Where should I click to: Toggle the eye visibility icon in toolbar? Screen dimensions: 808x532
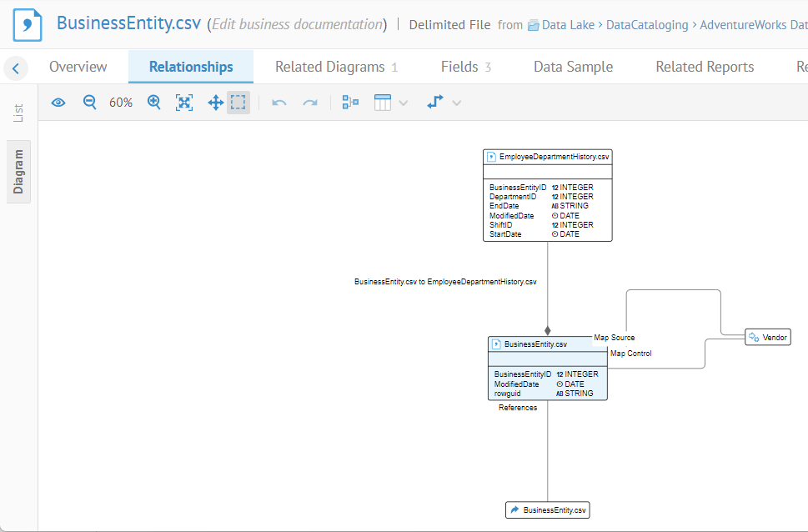pos(58,103)
